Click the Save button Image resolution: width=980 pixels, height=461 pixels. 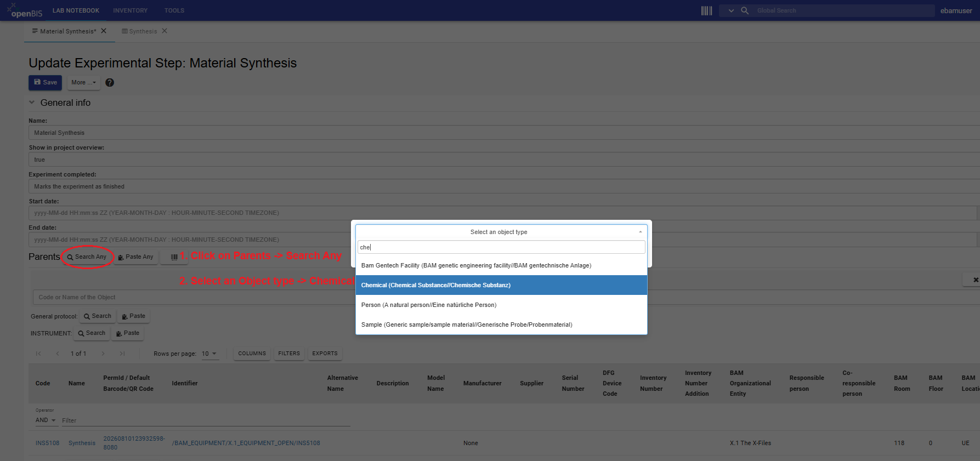pos(45,83)
